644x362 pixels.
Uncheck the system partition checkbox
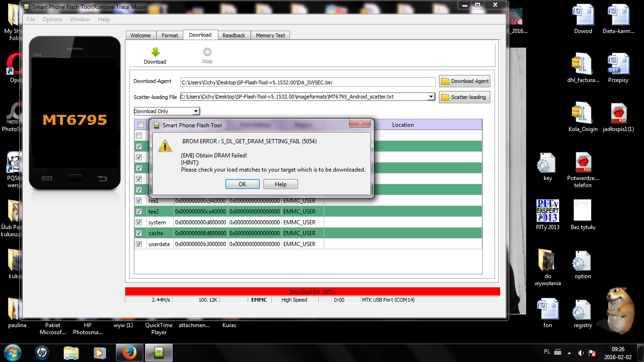pos(139,222)
